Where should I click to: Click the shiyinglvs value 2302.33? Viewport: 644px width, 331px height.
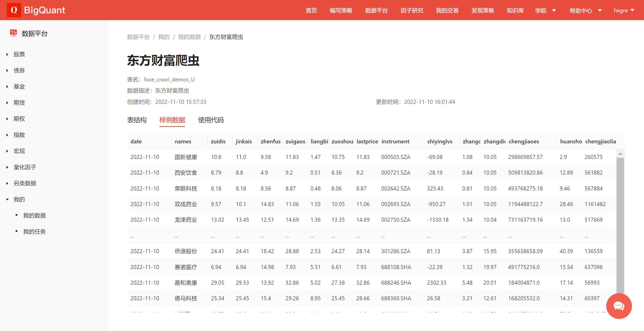(x=436, y=283)
